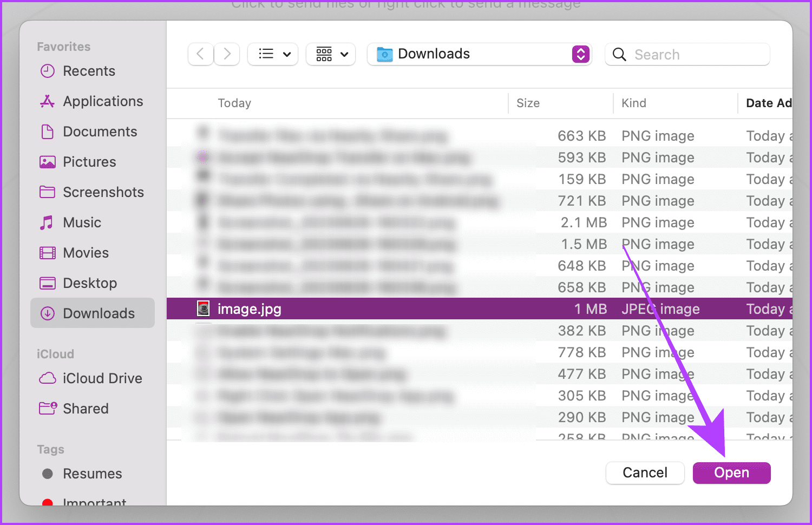Select Downloads in the sidebar
Screen dimensions: 812x525
click(x=93, y=313)
